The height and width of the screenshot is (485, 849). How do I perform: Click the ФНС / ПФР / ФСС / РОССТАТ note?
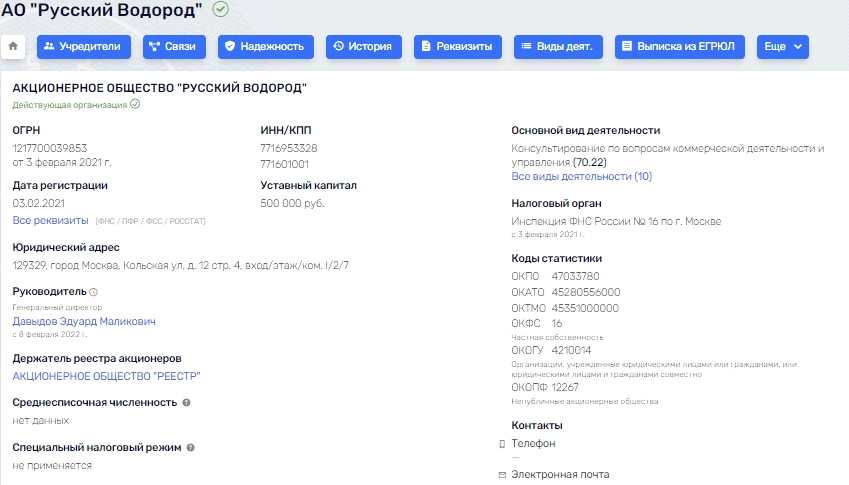point(151,221)
